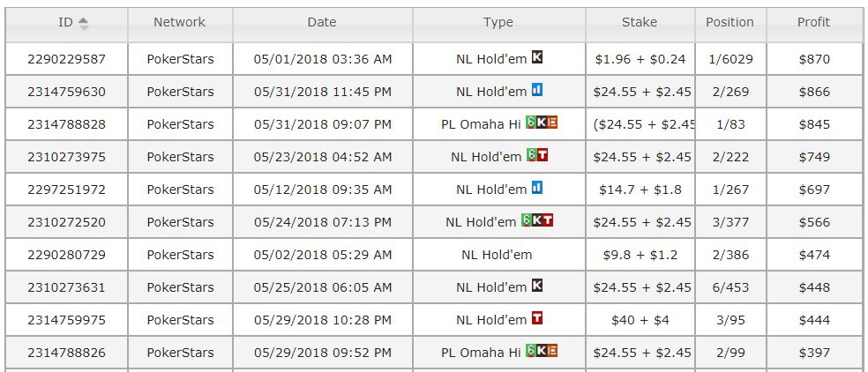The image size is (868, 372).
Task: Sort by the Date column header
Action: [321, 22]
